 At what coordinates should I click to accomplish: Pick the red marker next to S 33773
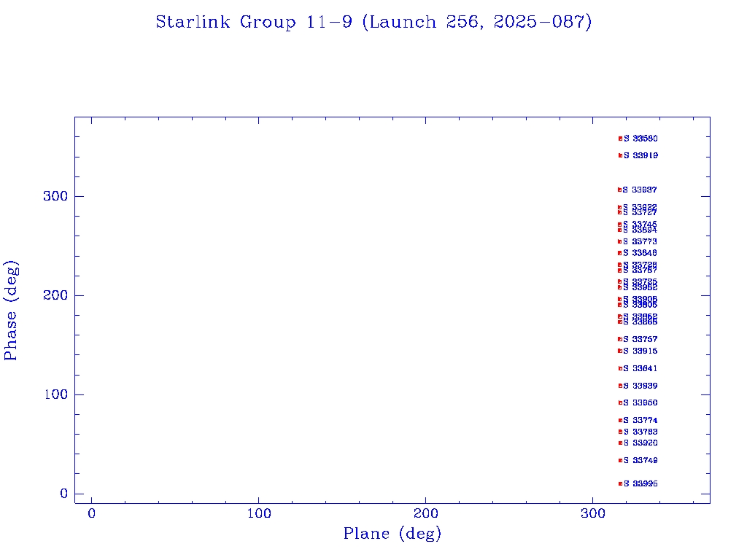[x=619, y=241]
